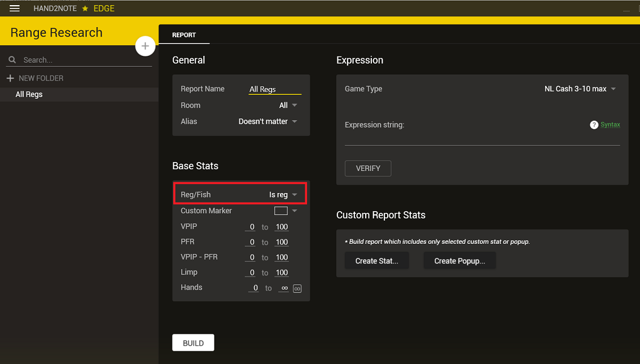The image size is (640, 364).
Task: Switch to the REPORT tab
Action: pos(184,35)
